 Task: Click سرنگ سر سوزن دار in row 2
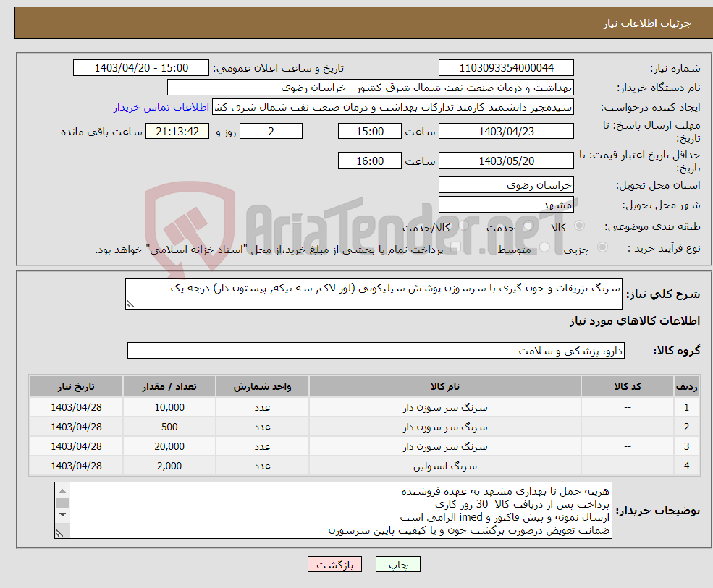(445, 427)
